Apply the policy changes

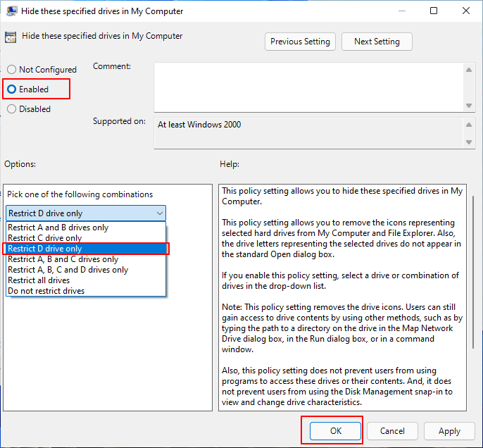449,431
